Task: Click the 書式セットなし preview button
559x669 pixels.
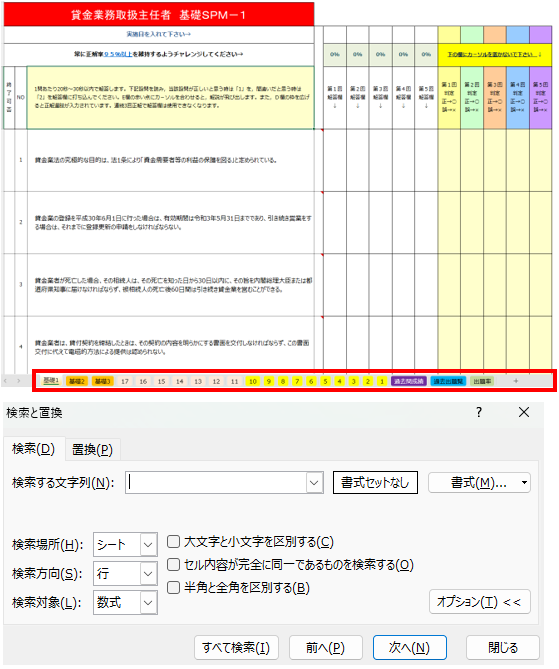Action: point(375,483)
